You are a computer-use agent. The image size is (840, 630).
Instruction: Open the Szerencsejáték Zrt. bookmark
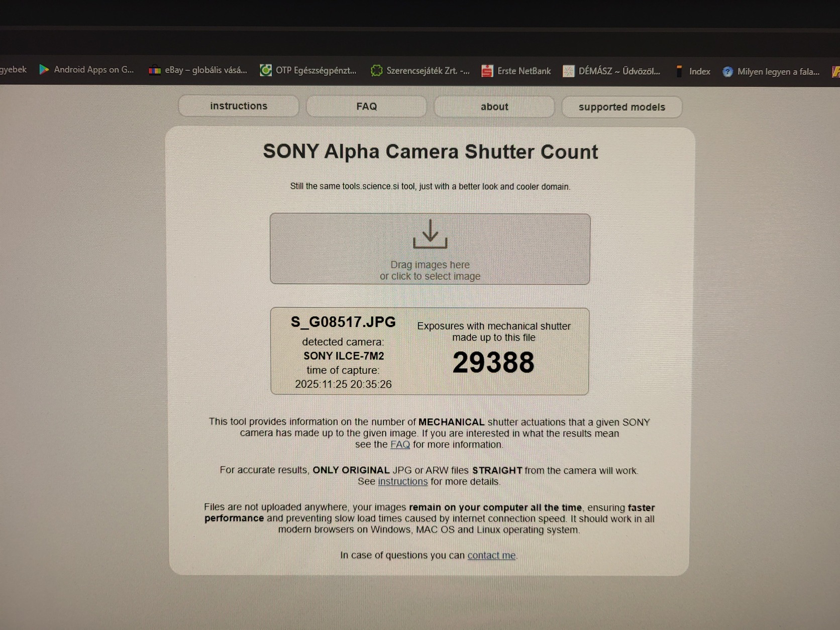pyautogui.click(x=420, y=71)
